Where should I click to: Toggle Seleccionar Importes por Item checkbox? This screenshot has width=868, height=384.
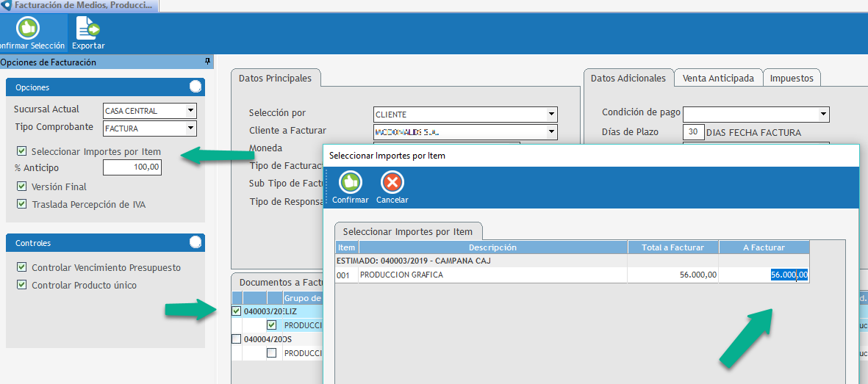[x=22, y=152]
